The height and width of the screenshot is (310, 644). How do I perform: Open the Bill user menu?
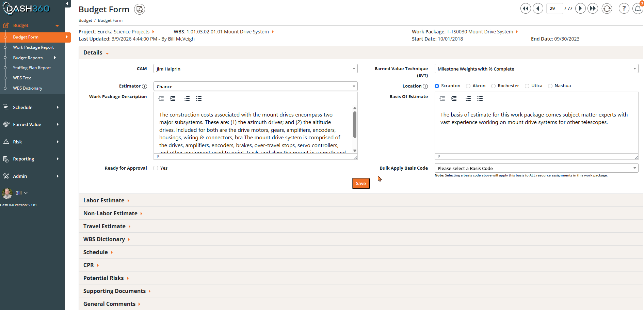pos(21,193)
